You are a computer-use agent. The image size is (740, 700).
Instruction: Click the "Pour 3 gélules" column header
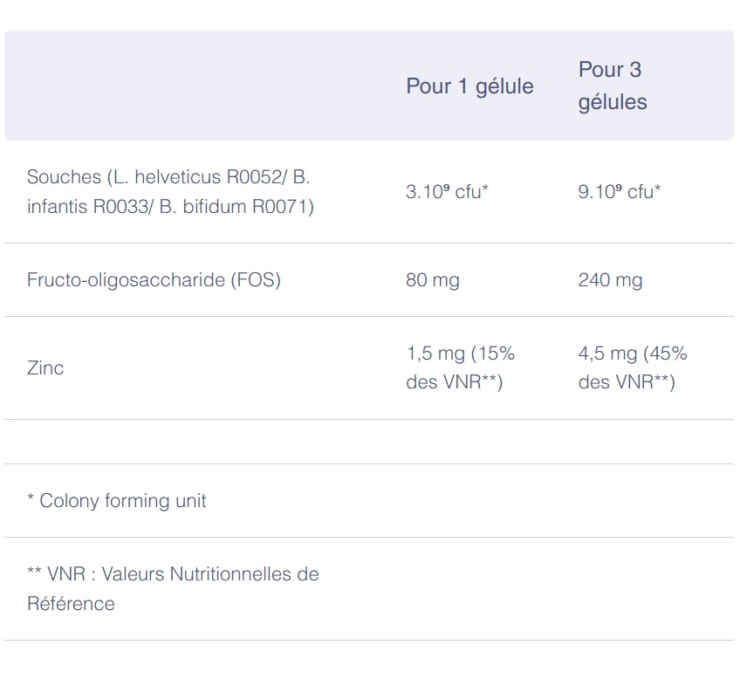613,86
